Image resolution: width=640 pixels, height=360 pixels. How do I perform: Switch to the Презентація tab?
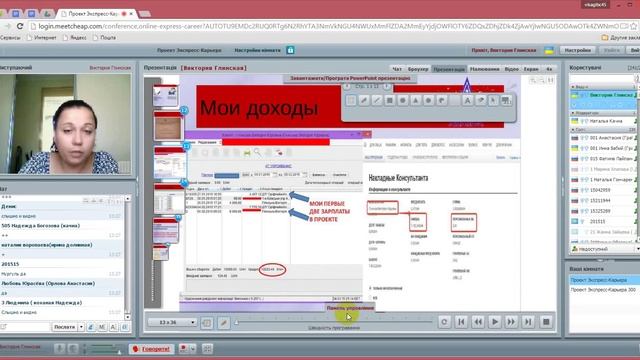[449, 69]
